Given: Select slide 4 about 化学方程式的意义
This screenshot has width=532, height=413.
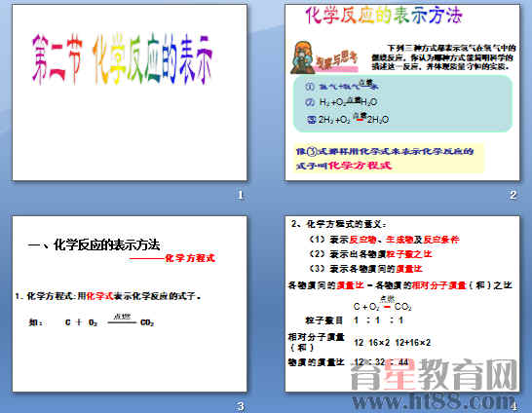Looking at the screenshot, I should 402,304.
